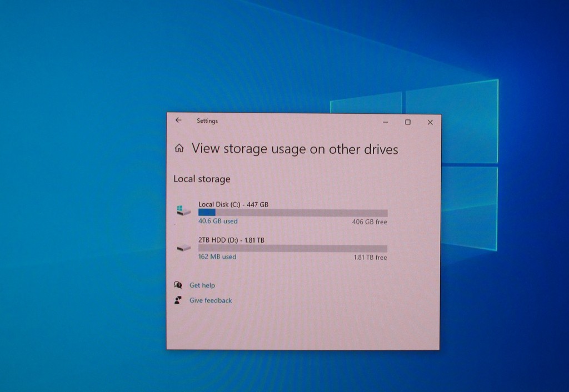Close the Settings window

click(x=430, y=122)
